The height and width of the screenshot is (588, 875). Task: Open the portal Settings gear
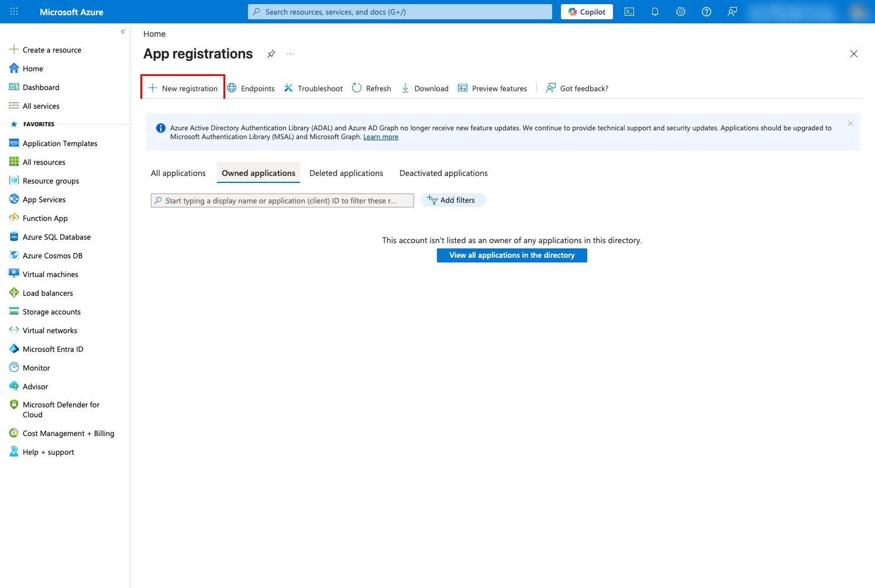681,12
